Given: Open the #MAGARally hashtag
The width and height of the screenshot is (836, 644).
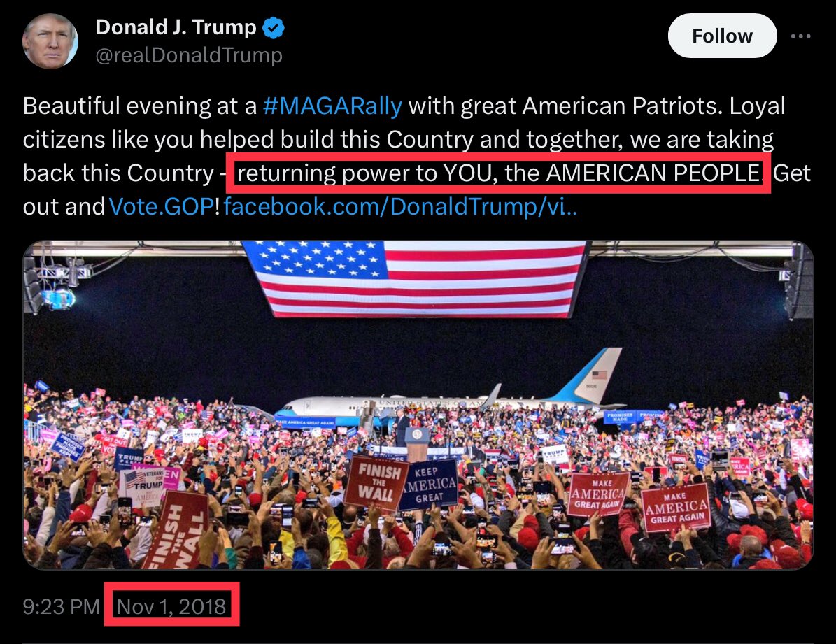Looking at the screenshot, I should coord(332,106).
